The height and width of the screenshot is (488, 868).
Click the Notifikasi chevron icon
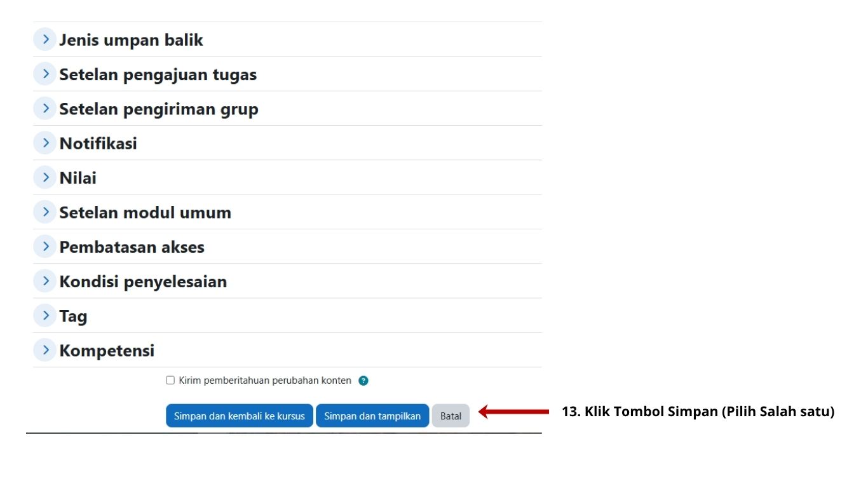click(44, 143)
